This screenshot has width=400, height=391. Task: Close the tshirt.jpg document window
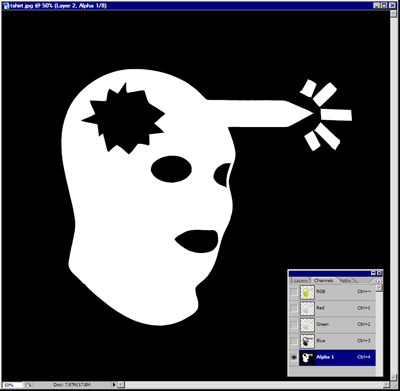tap(392, 5)
